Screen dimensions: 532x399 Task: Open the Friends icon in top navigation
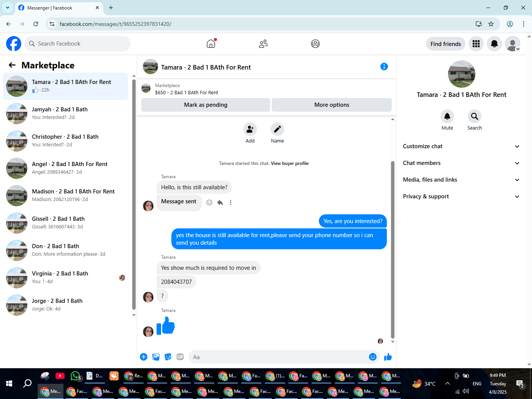click(263, 44)
